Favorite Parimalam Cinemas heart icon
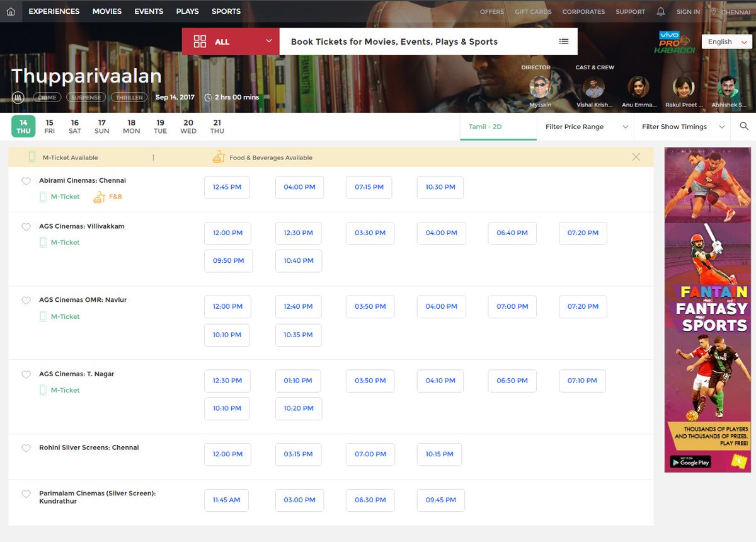The width and height of the screenshot is (756, 542). click(26, 494)
